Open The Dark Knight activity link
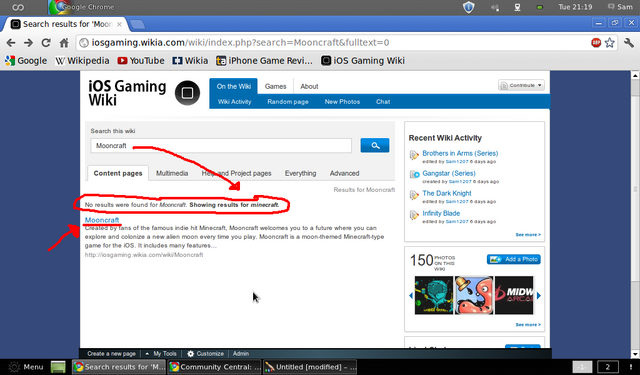Viewport: 640px width, 375px height. (447, 193)
